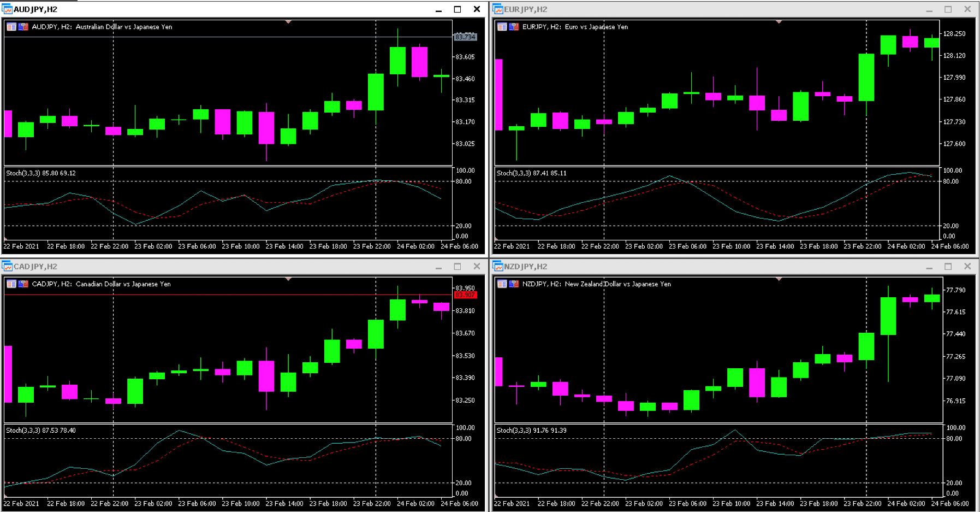This screenshot has width=980, height=512.
Task: Maximize the NZDJPY,H2 chart window
Action: click(x=948, y=267)
